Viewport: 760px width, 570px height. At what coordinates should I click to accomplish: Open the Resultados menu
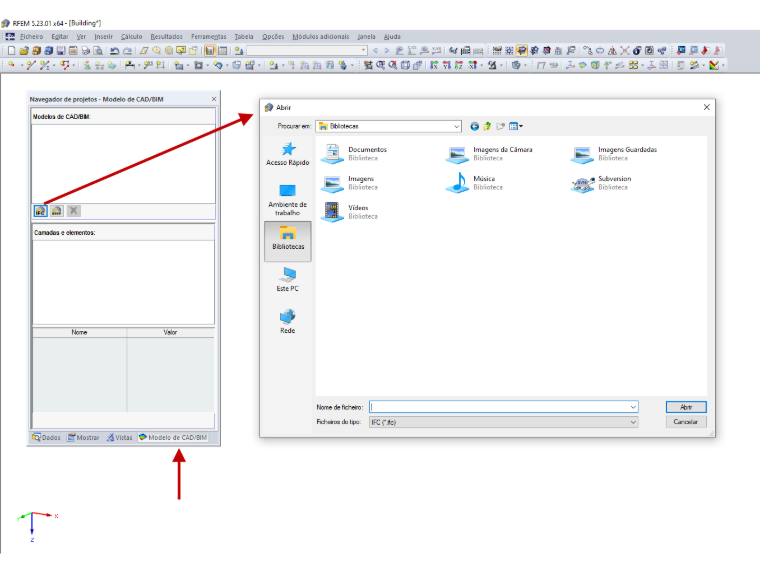[166, 36]
